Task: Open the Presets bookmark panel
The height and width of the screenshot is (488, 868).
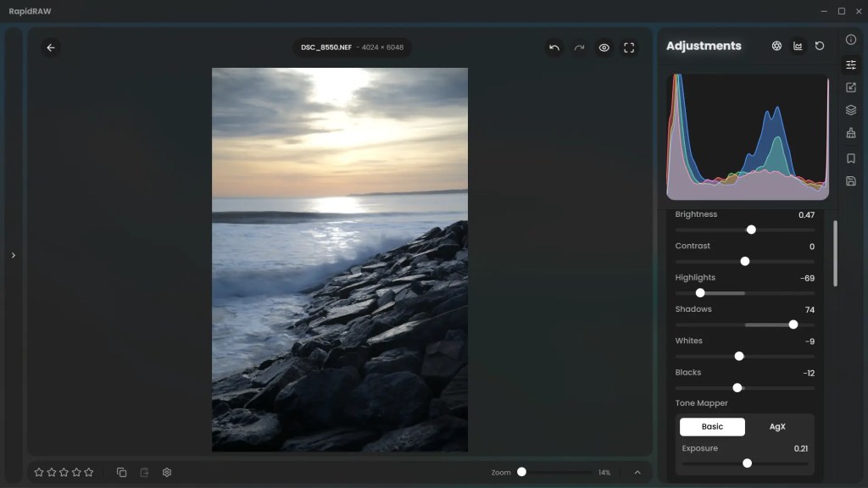Action: (x=851, y=158)
